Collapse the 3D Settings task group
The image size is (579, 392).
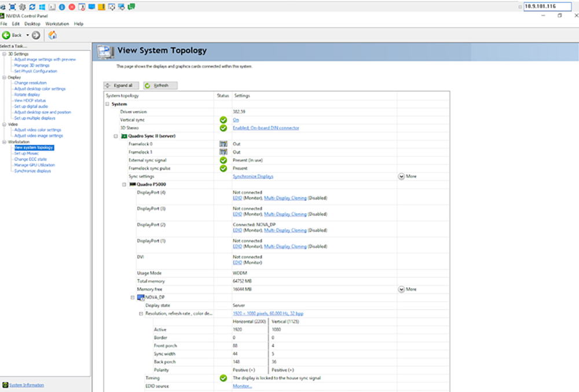5,54
